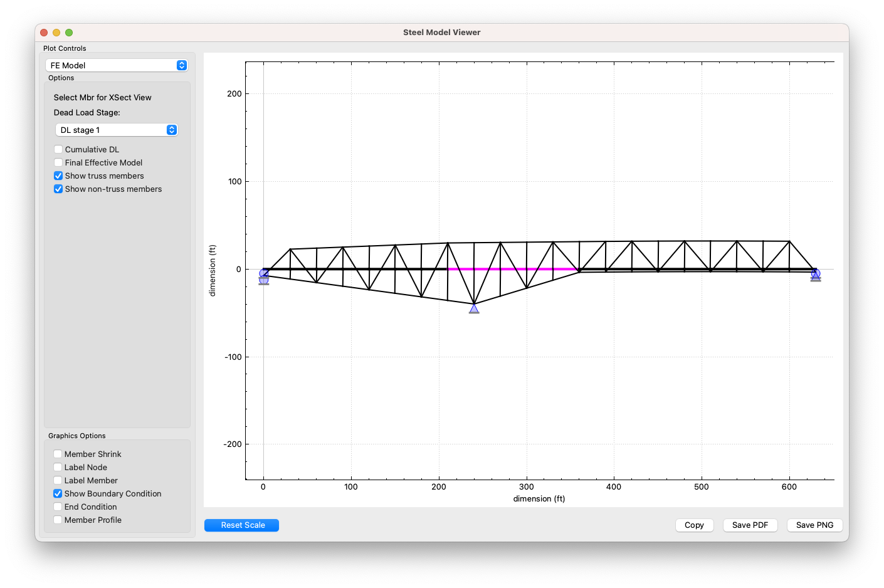Disable Show Boundary Condition checkbox
Screen dimensions: 884x588
tap(58, 493)
